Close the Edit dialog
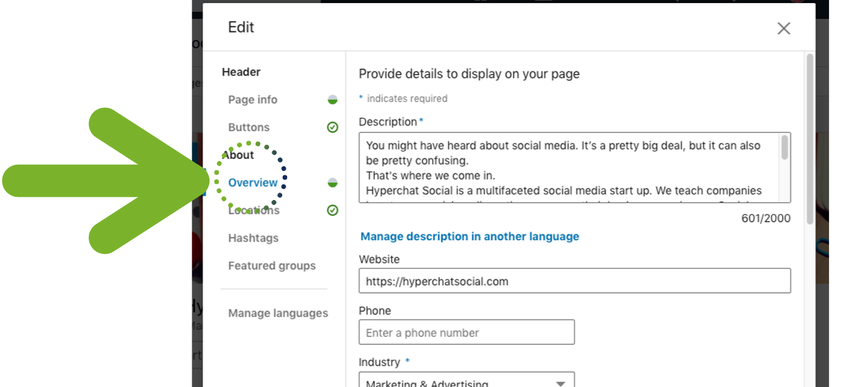Image resolution: width=868 pixels, height=387 pixels. [x=784, y=28]
